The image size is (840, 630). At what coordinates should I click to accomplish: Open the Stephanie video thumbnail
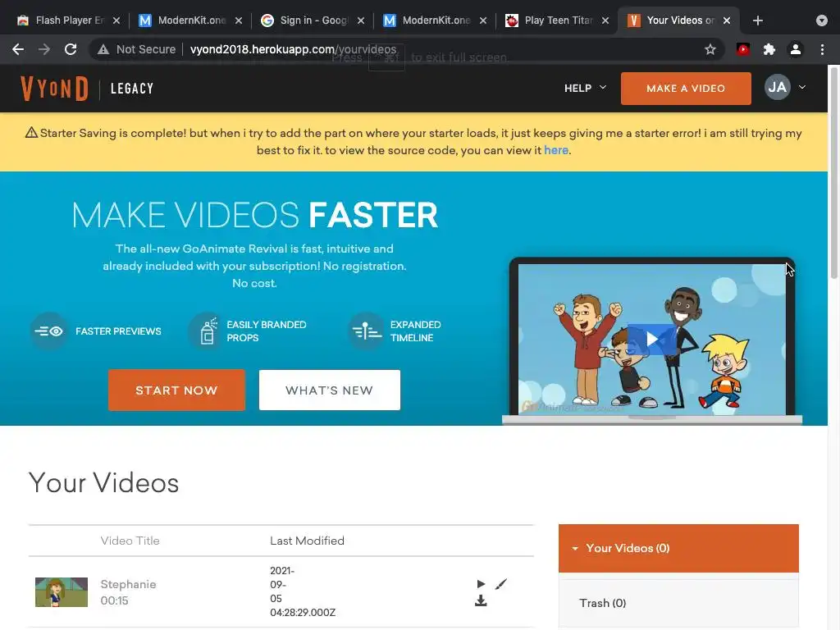coord(62,592)
